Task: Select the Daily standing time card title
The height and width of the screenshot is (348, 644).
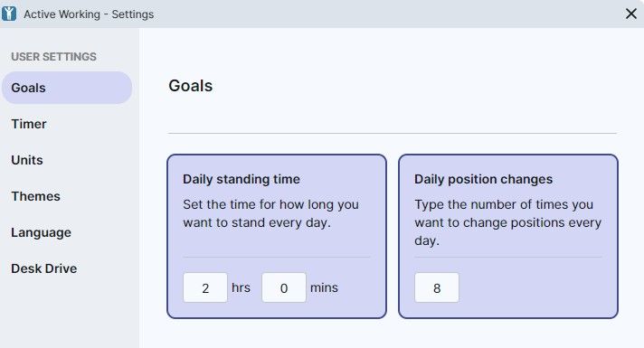Action: pyautogui.click(x=241, y=179)
